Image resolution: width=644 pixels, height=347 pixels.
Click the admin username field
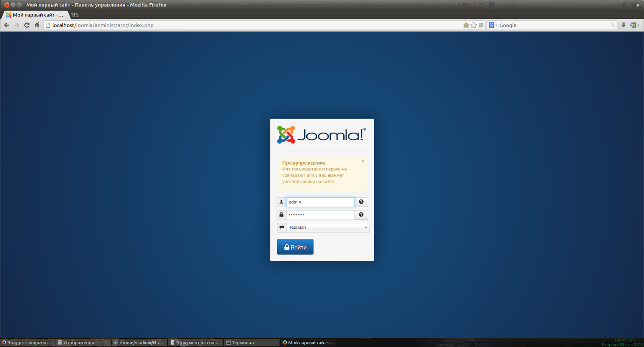click(x=320, y=202)
